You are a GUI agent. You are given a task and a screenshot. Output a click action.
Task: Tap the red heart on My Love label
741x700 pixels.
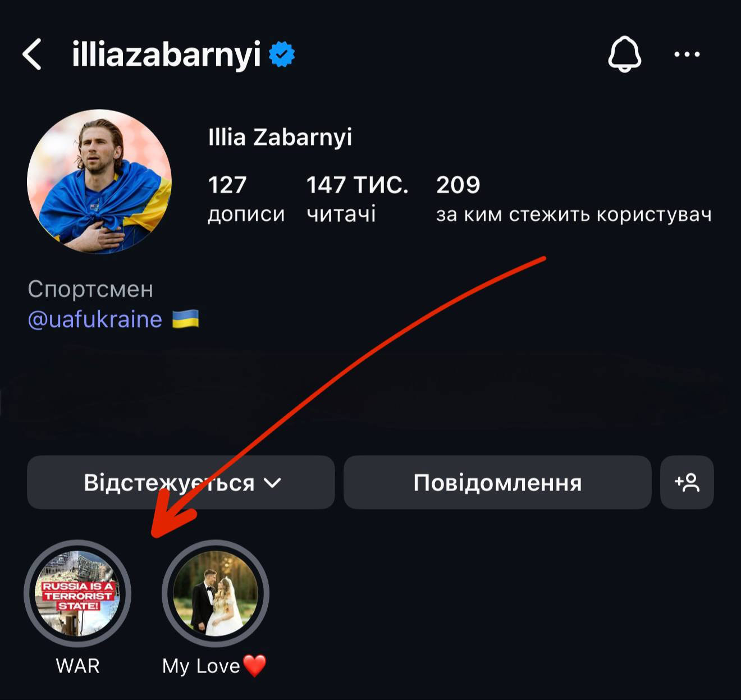tap(255, 666)
